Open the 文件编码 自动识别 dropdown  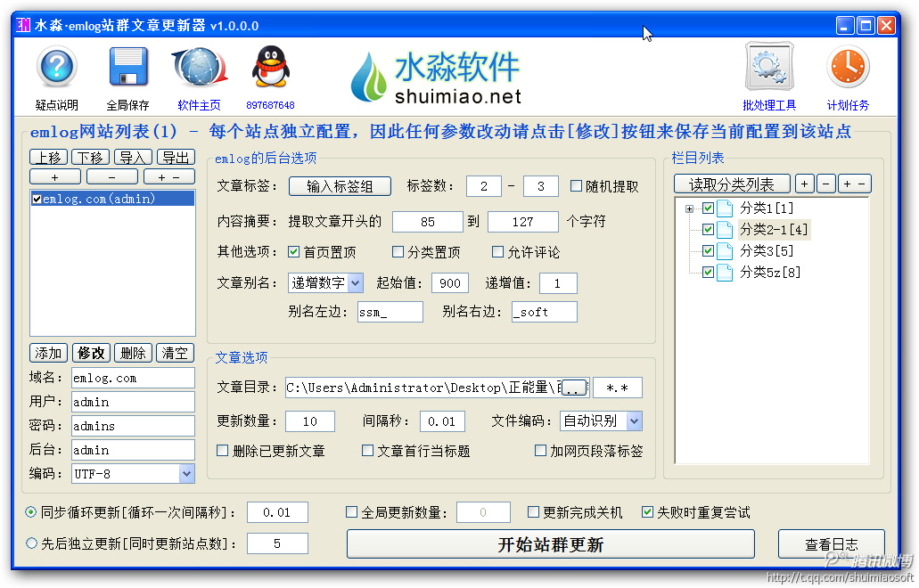pyautogui.click(x=634, y=421)
